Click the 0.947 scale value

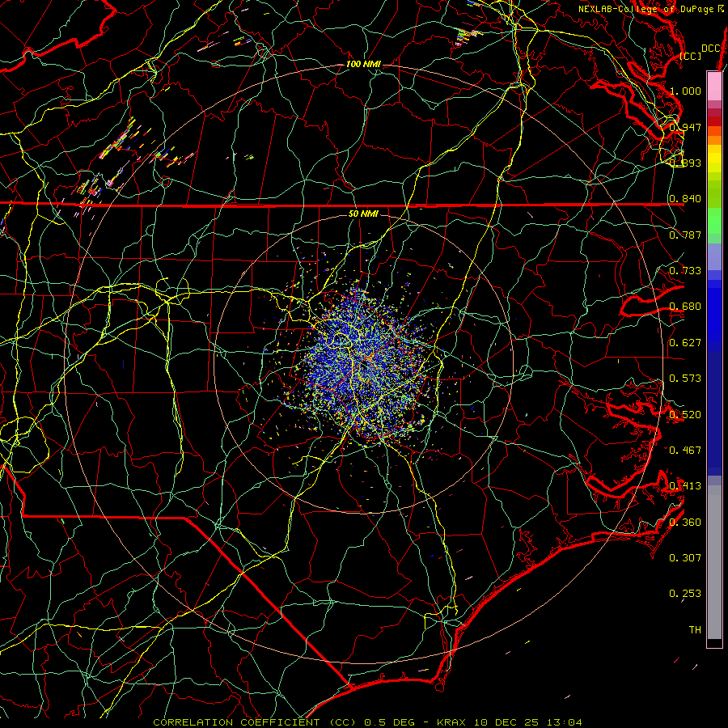[x=685, y=127]
